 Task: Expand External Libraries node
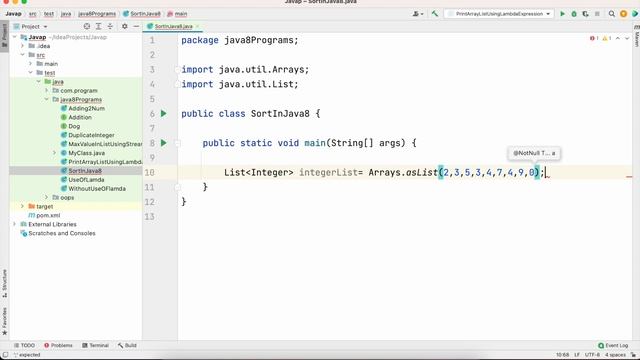pos(15,224)
